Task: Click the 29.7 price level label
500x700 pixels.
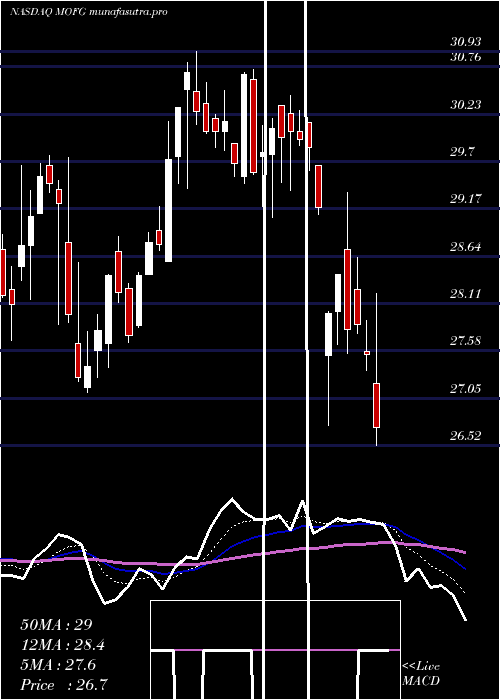Action: [x=462, y=152]
